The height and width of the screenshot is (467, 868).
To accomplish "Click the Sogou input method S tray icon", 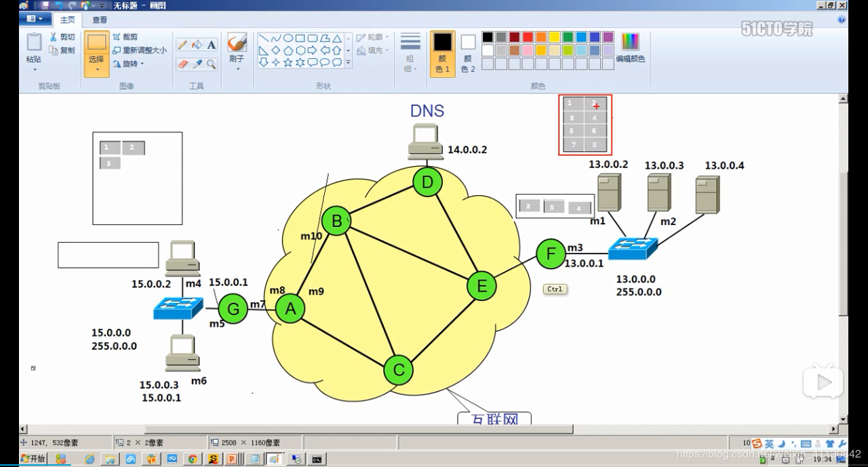I will [757, 444].
